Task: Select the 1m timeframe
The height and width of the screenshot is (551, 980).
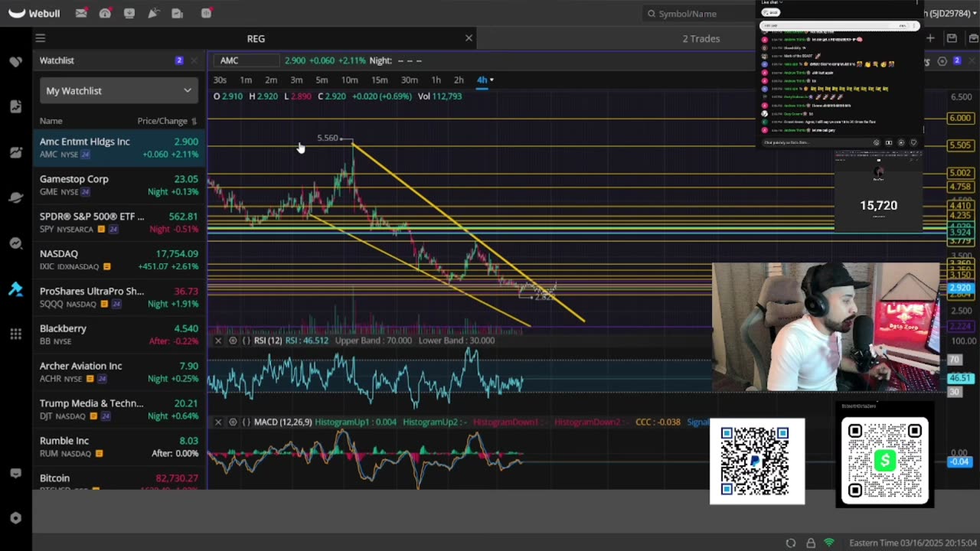Action: click(x=246, y=80)
